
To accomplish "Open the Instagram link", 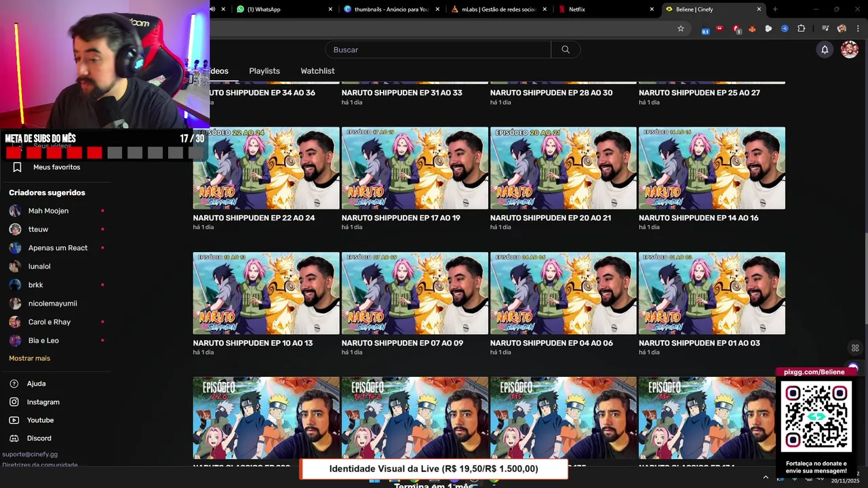I will (43, 402).
